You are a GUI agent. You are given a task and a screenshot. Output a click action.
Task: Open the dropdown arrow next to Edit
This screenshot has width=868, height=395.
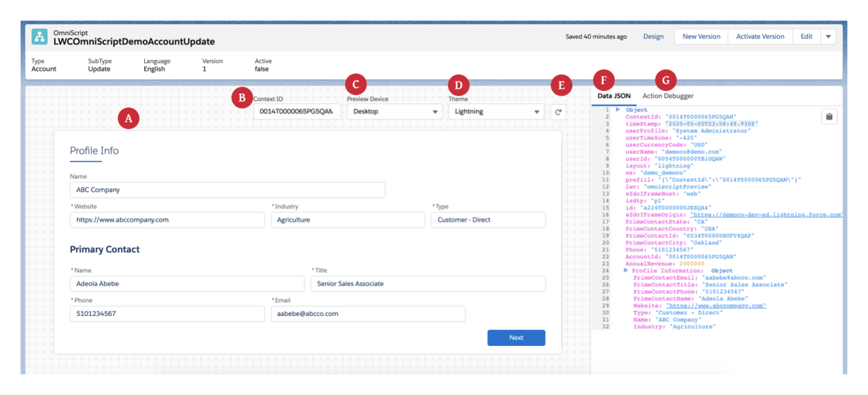pos(828,36)
